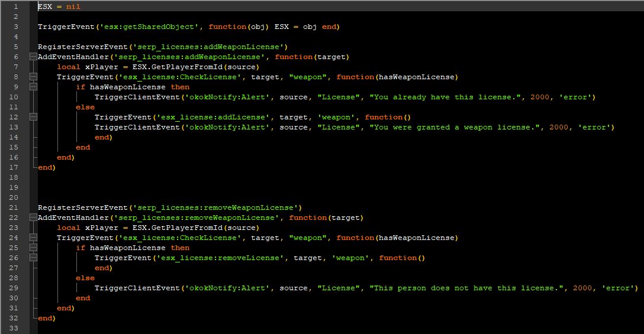
Task: Select line number 13 in the gutter
Action: coord(14,127)
